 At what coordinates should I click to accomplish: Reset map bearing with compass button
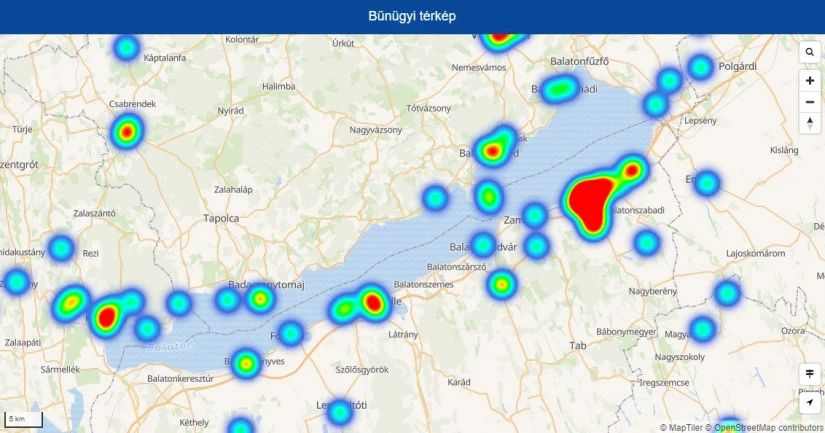(809, 123)
